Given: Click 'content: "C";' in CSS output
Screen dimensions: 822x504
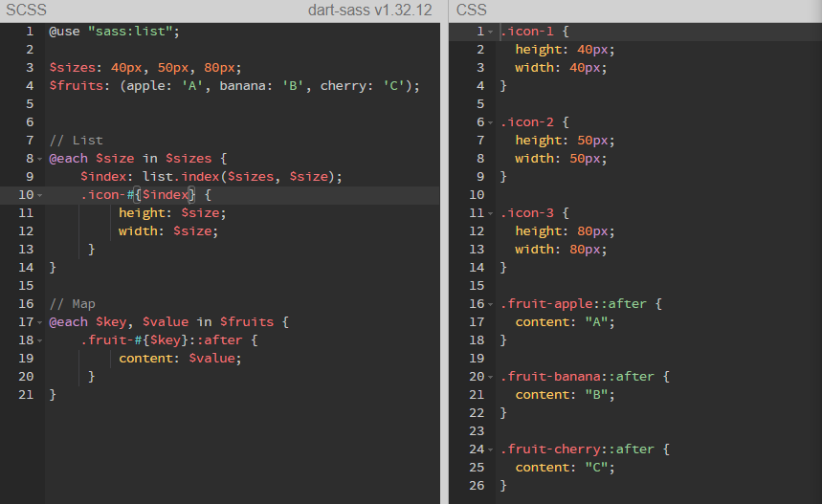Looking at the screenshot, I should coord(565,468).
